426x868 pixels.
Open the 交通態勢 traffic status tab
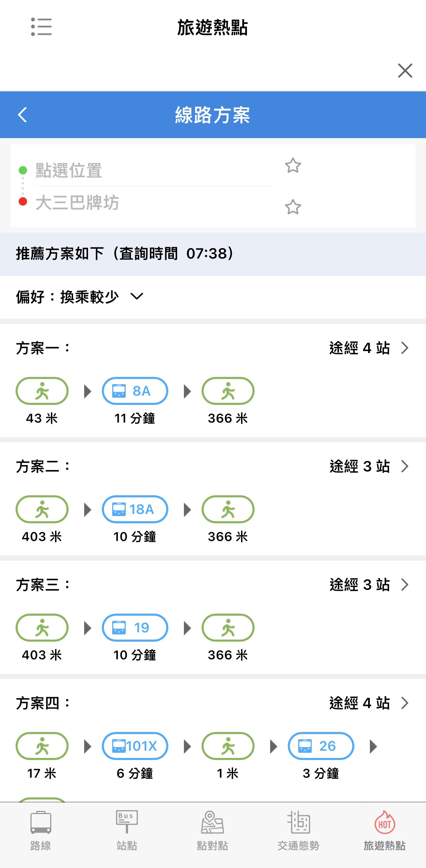298,831
